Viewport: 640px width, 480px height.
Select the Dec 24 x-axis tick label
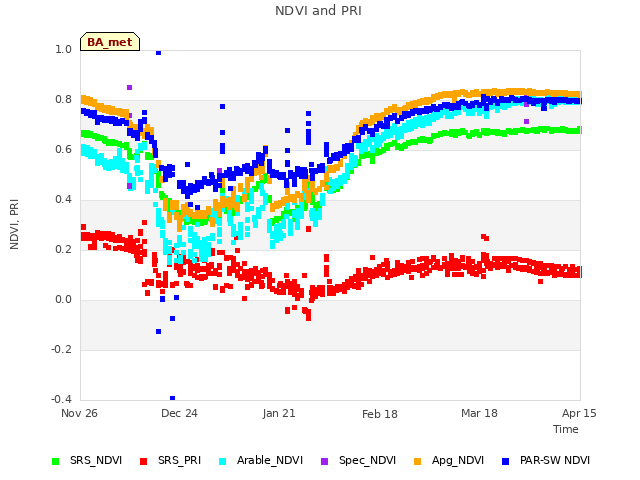tap(179, 413)
